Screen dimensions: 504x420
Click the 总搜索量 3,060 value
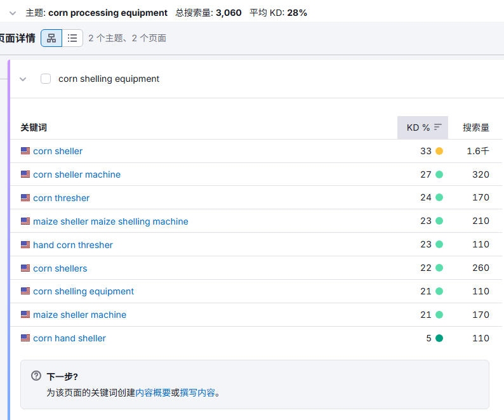229,13
